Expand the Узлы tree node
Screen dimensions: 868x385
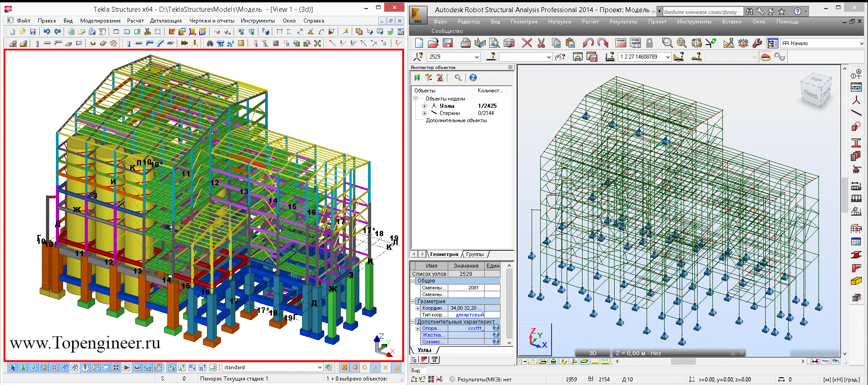424,106
